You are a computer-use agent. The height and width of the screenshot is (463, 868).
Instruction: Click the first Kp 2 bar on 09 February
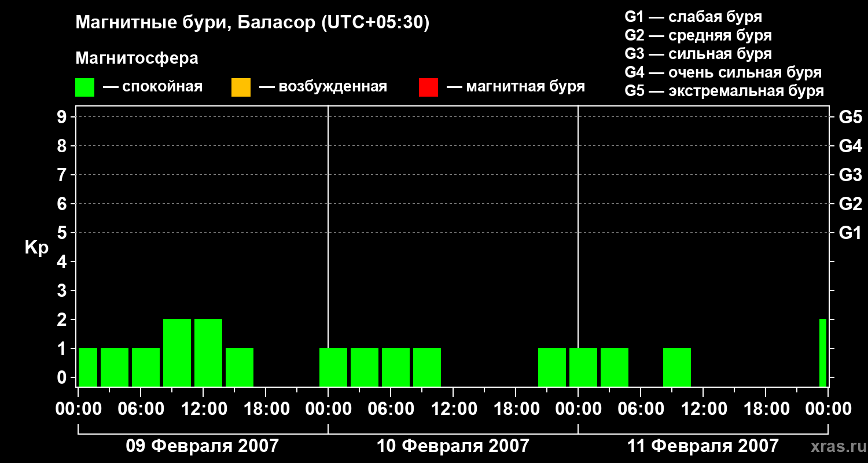pyautogui.click(x=177, y=352)
